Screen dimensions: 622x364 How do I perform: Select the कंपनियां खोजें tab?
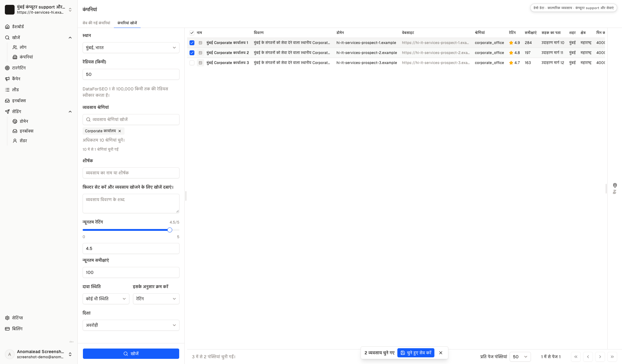click(127, 23)
